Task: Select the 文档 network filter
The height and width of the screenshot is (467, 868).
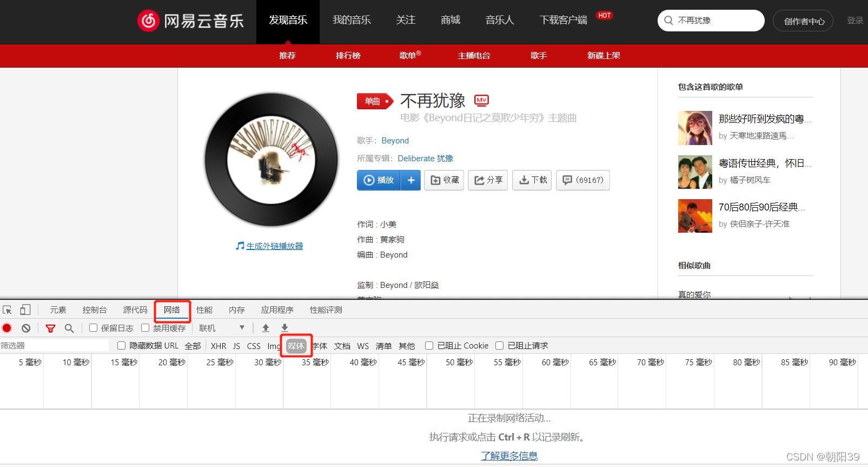Action: coord(342,346)
